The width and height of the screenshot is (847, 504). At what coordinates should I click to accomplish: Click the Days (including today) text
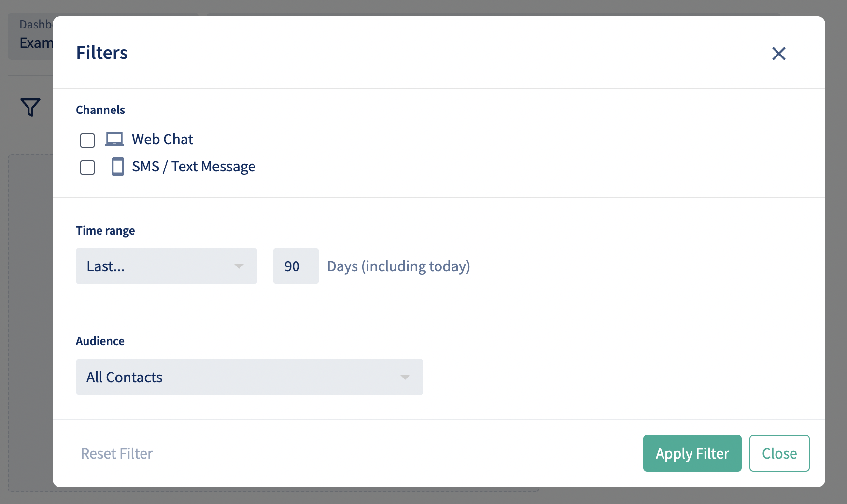(399, 266)
